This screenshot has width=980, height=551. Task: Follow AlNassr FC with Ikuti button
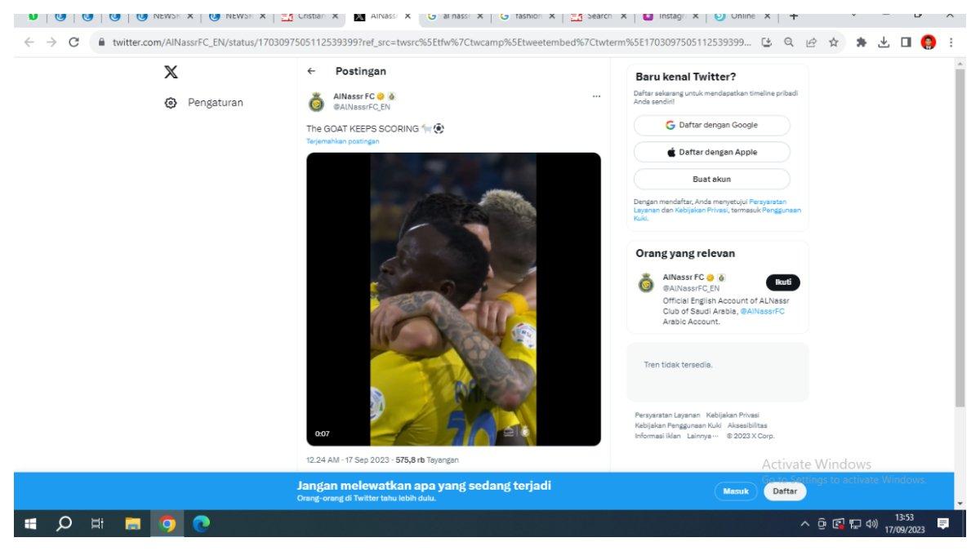(782, 282)
